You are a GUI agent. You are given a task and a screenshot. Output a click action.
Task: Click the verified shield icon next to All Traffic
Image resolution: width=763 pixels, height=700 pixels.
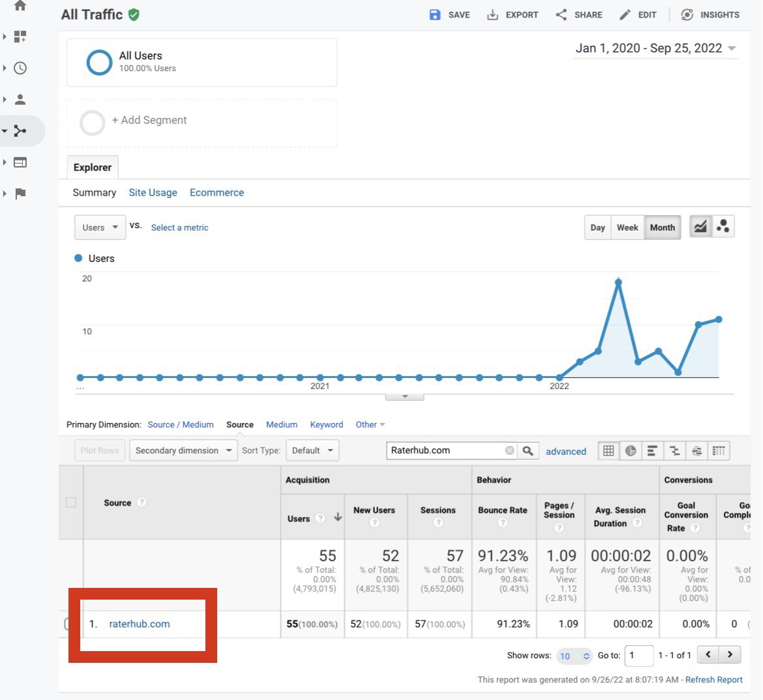(x=134, y=14)
